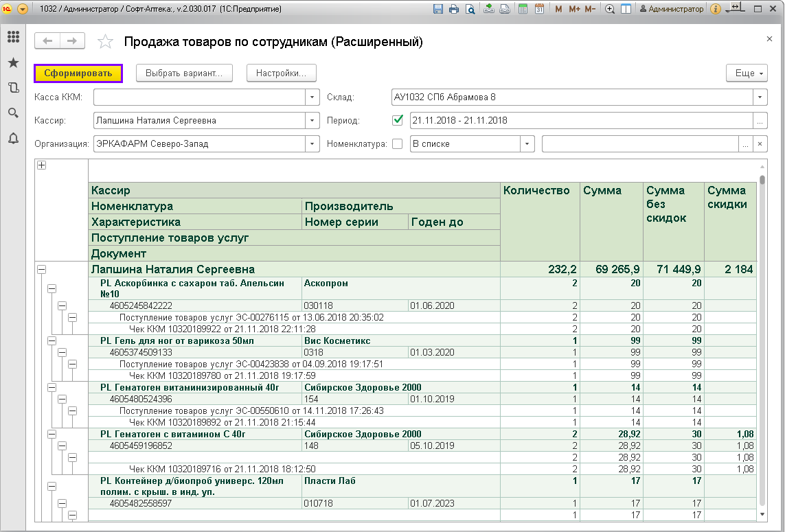Open the history scroll icon in sidebar

12,88
